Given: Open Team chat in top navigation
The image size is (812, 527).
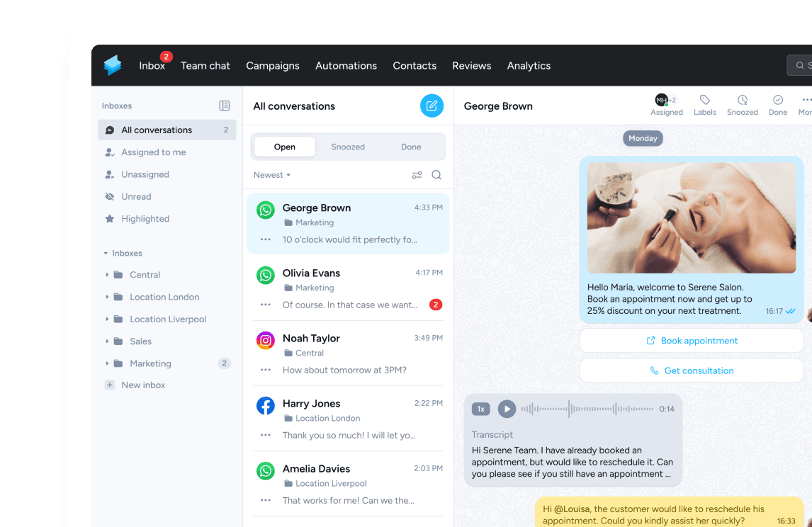Looking at the screenshot, I should (x=205, y=66).
